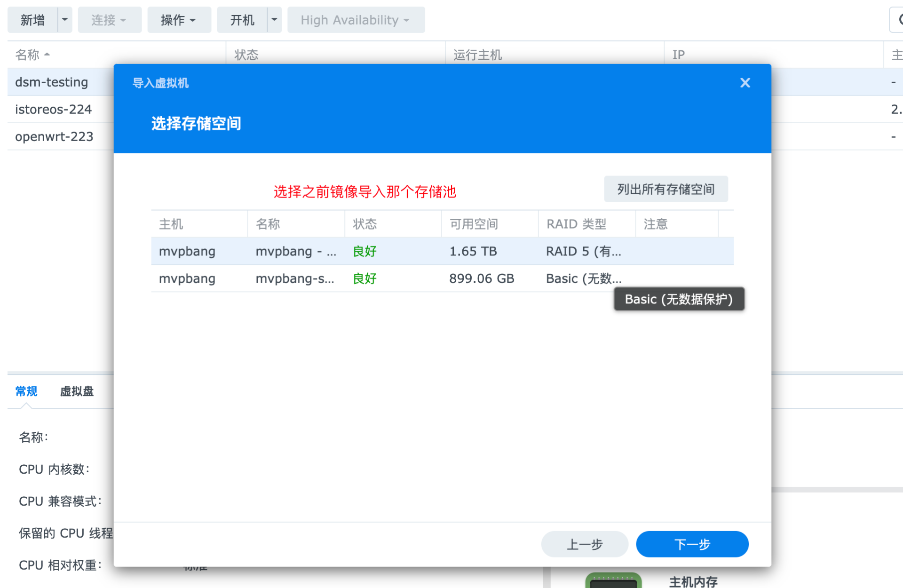903x588 pixels.
Task: Expand the 操作 menu
Action: (179, 20)
